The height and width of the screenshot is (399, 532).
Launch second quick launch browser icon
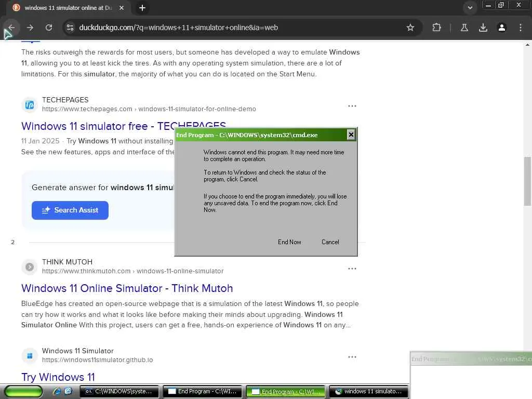coord(68,391)
